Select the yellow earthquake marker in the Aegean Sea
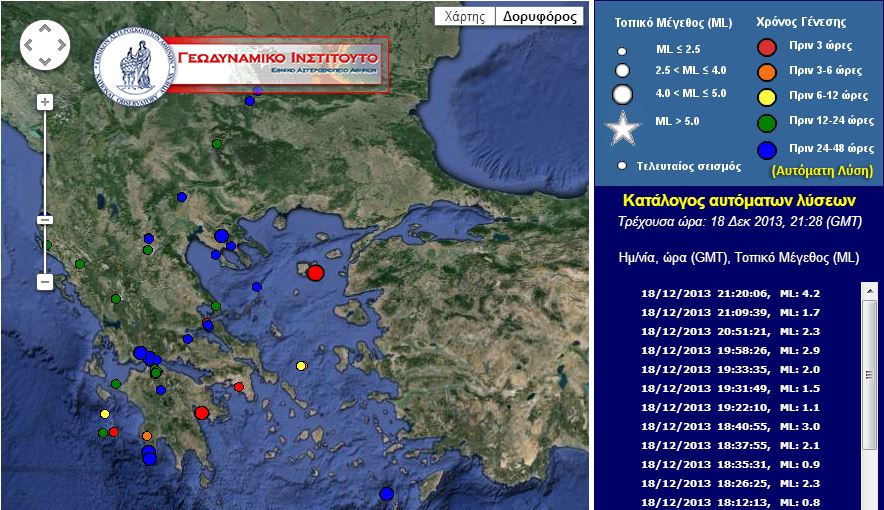 click(x=301, y=366)
